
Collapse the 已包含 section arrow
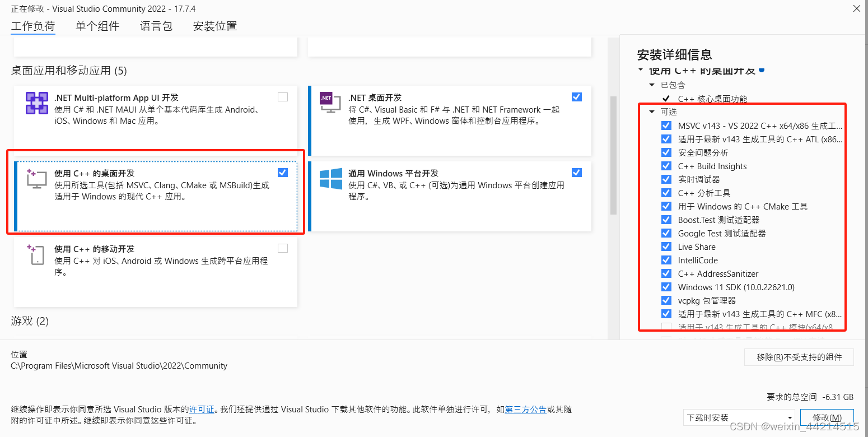pos(652,85)
